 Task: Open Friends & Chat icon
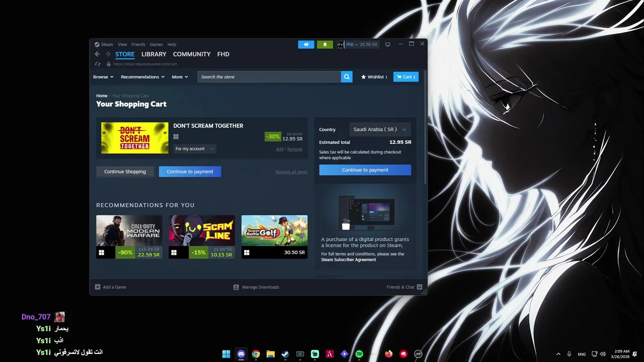coord(420,287)
